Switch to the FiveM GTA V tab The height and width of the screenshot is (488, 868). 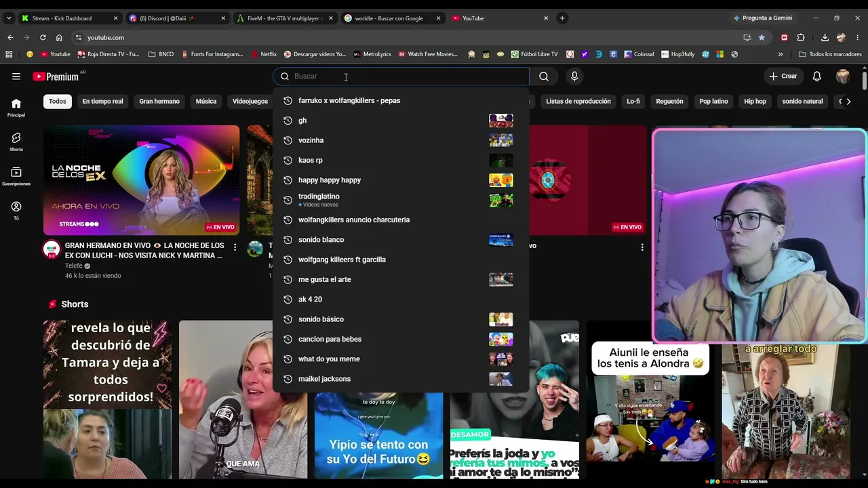pyautogui.click(x=284, y=18)
